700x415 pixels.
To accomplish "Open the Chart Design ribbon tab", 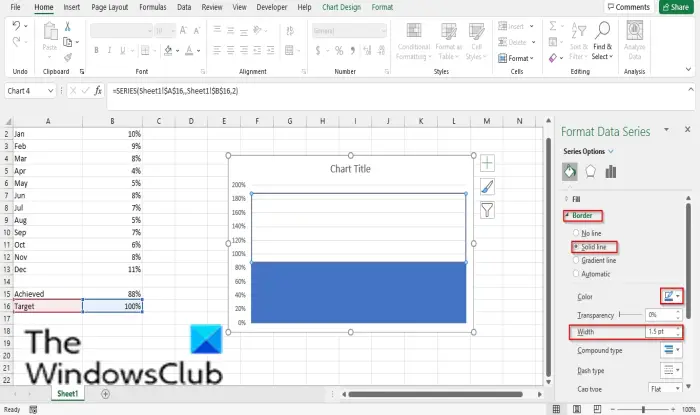I will pyautogui.click(x=341, y=7).
